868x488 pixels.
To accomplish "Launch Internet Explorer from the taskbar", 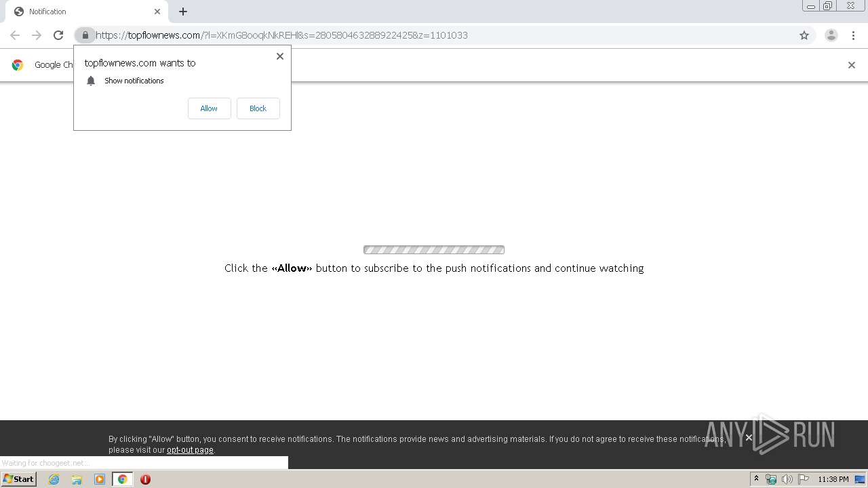I will click(54, 479).
